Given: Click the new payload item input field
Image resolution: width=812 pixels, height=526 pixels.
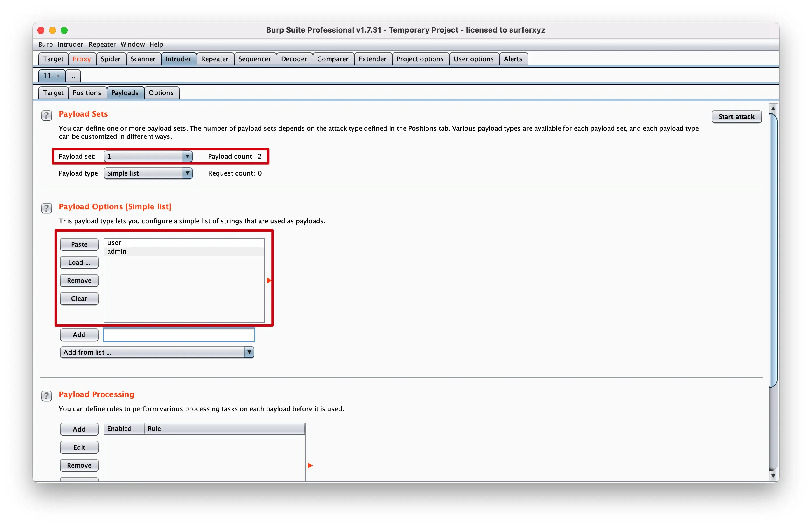Looking at the screenshot, I should click(x=179, y=335).
